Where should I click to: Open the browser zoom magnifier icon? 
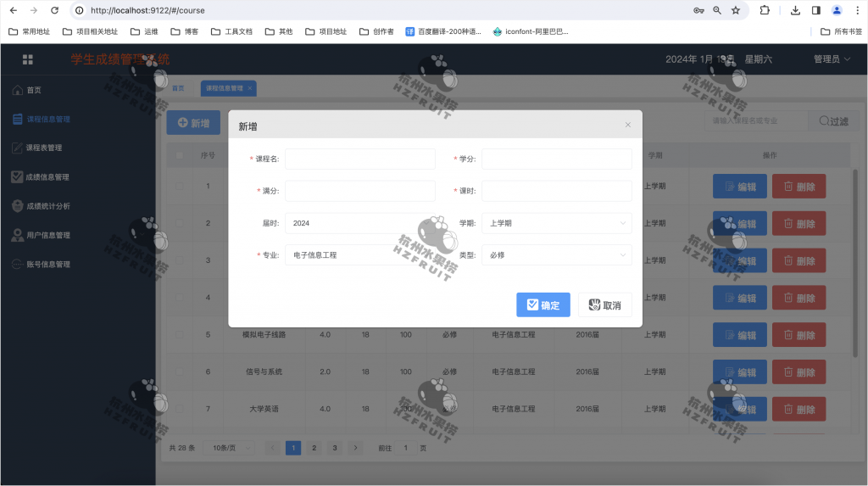click(x=717, y=10)
